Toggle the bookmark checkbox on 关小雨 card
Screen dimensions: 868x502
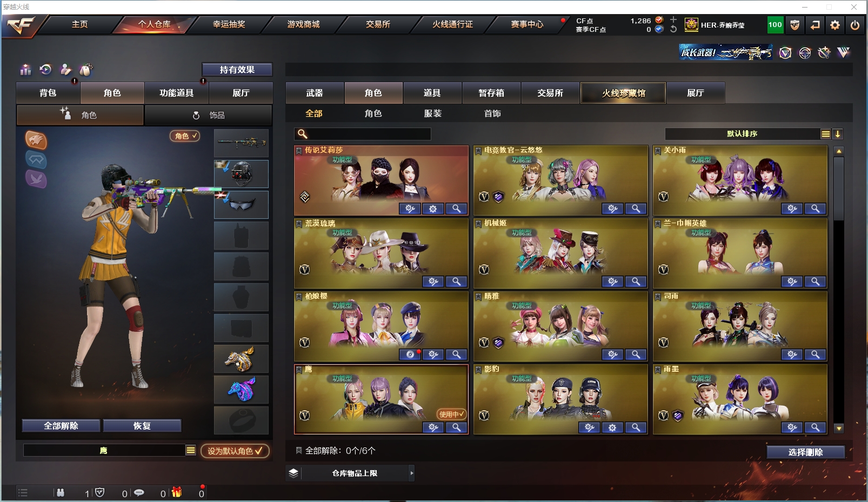658,151
